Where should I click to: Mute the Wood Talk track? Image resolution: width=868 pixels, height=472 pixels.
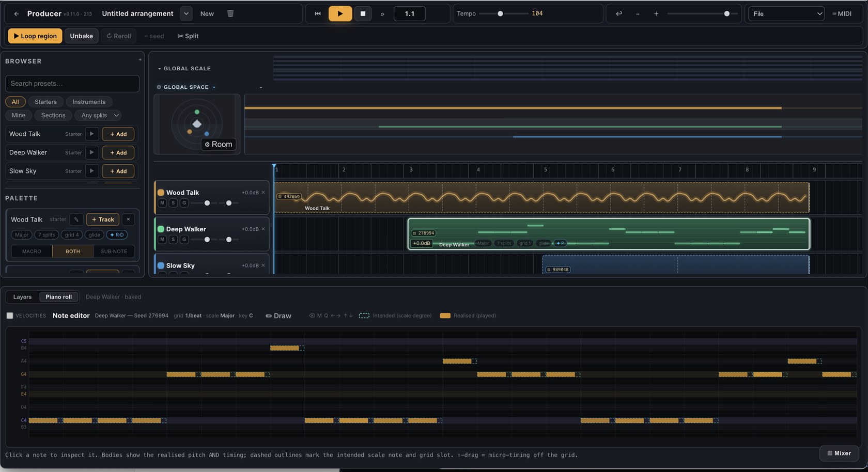[x=162, y=203]
